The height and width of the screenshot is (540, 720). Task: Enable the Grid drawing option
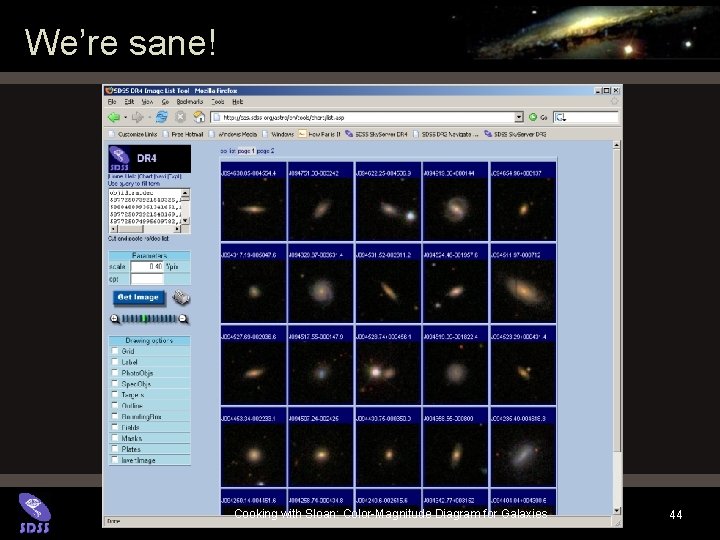pyautogui.click(x=115, y=351)
